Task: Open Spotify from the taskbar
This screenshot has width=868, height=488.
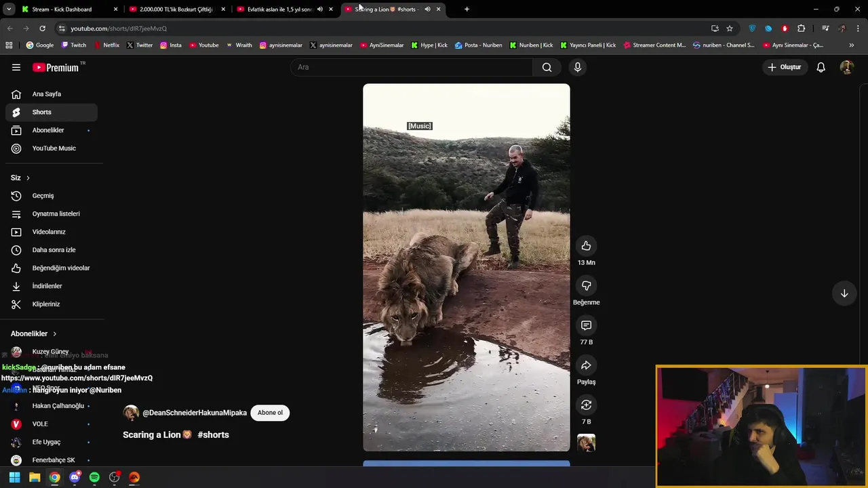Action: [x=94, y=477]
